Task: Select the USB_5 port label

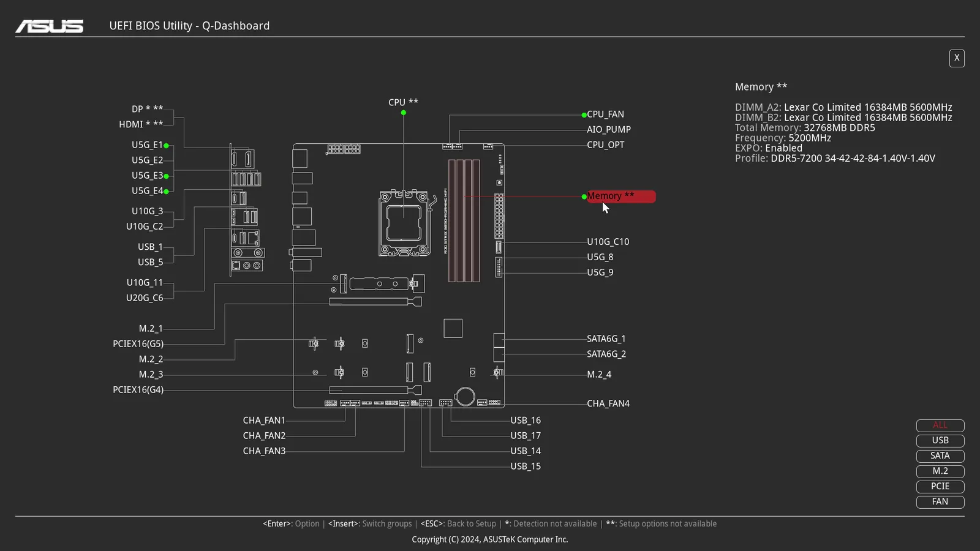Action: (151, 262)
